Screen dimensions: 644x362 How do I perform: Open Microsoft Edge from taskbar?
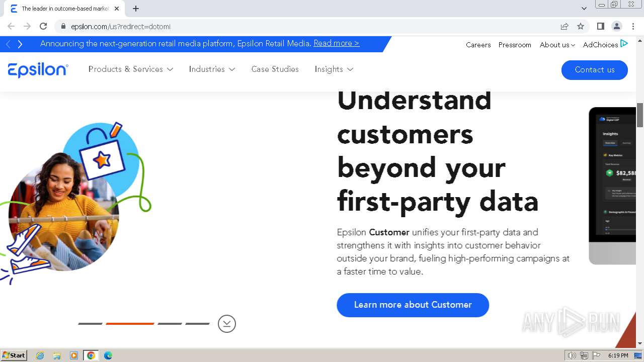(x=108, y=355)
